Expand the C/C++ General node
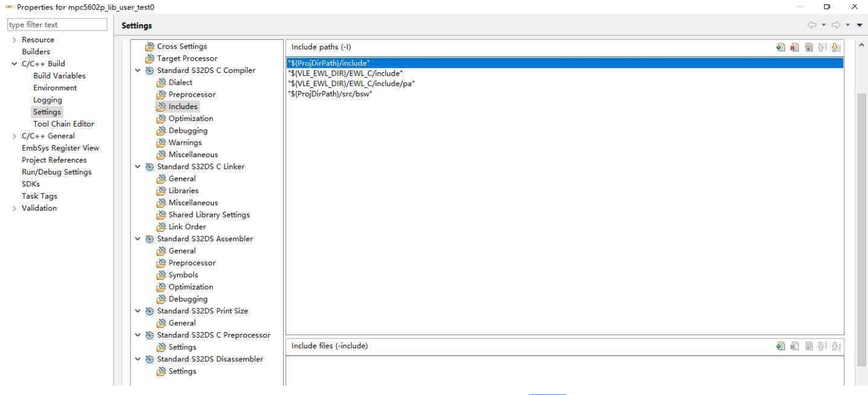The width and height of the screenshot is (868, 395). 14,136
